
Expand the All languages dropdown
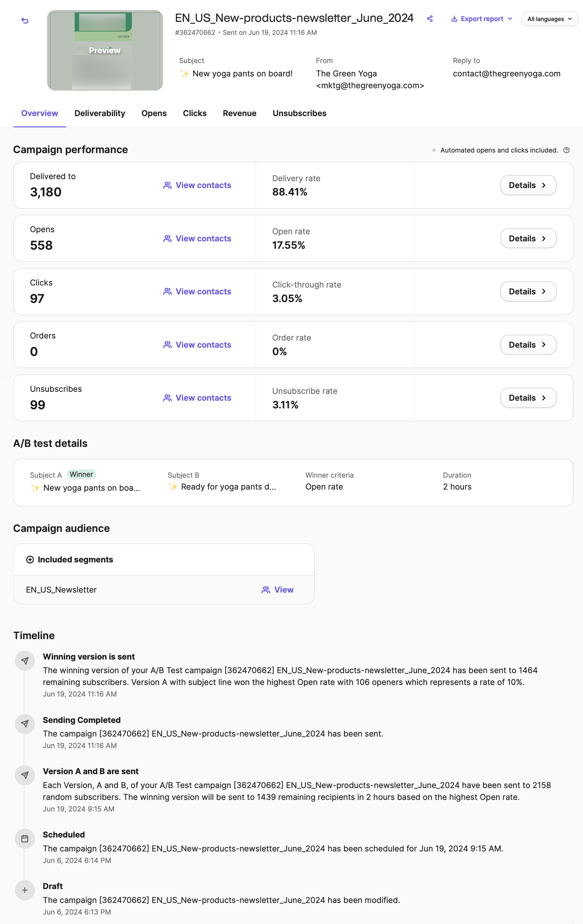click(549, 19)
